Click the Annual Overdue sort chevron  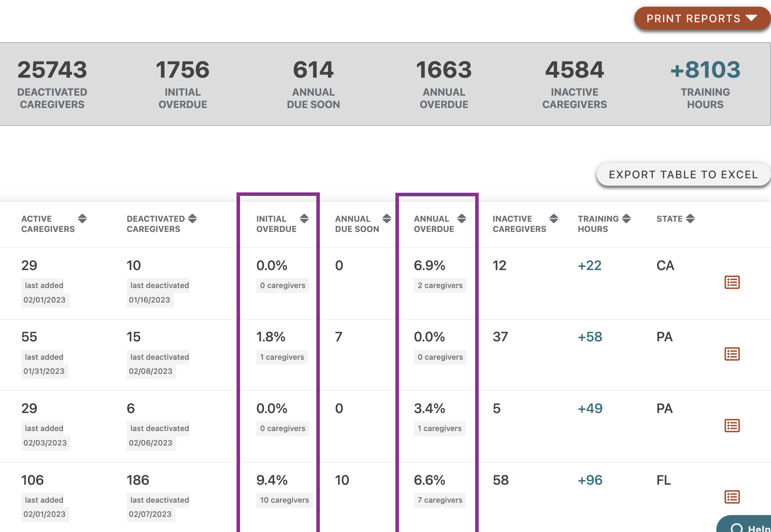pos(461,219)
